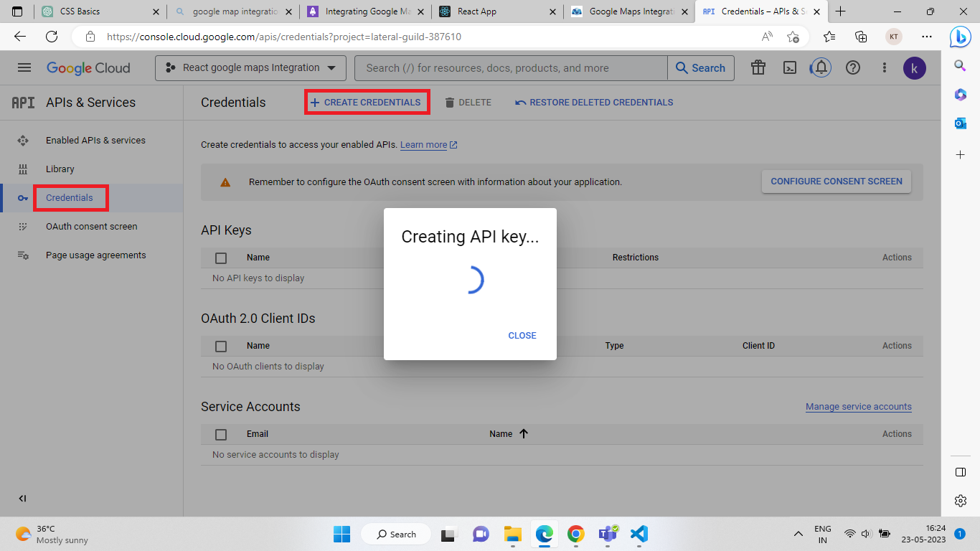The image size is (980, 551).
Task: Activate Cloud Shell terminal icon
Action: [789, 67]
